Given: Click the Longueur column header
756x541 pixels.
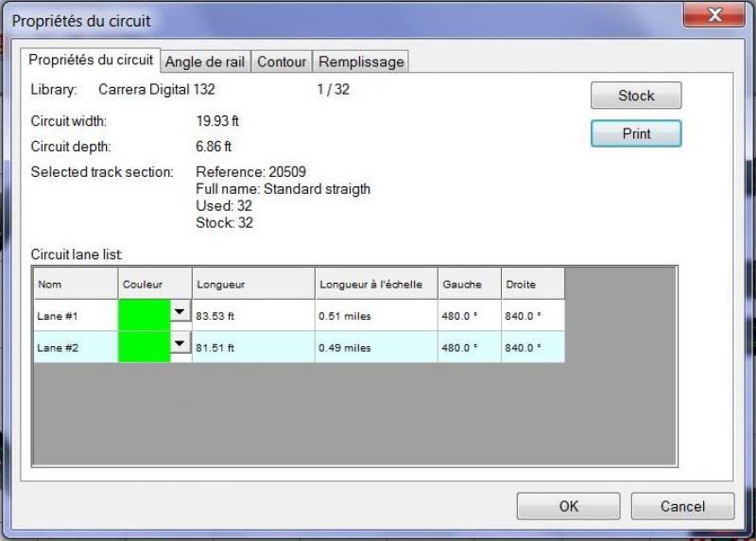Looking at the screenshot, I should pos(252,284).
